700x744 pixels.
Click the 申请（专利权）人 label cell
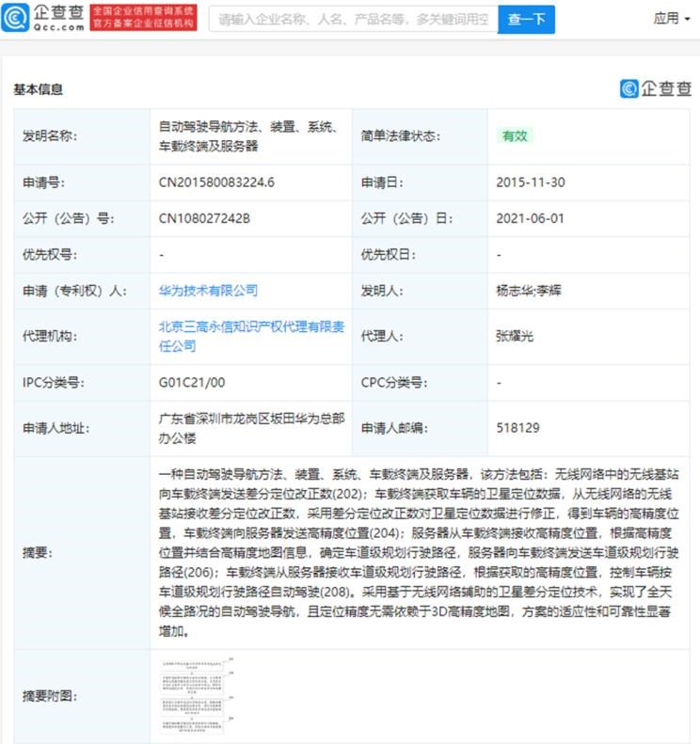[82, 291]
